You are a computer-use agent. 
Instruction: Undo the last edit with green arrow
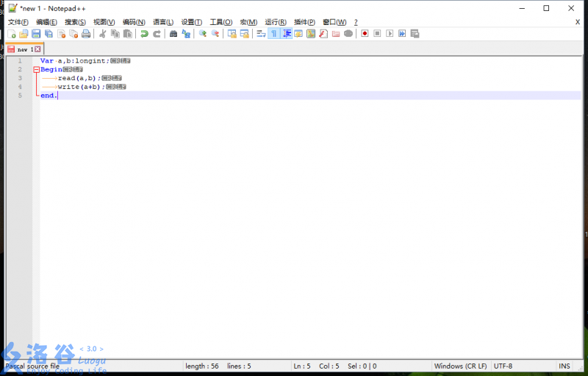coord(144,34)
